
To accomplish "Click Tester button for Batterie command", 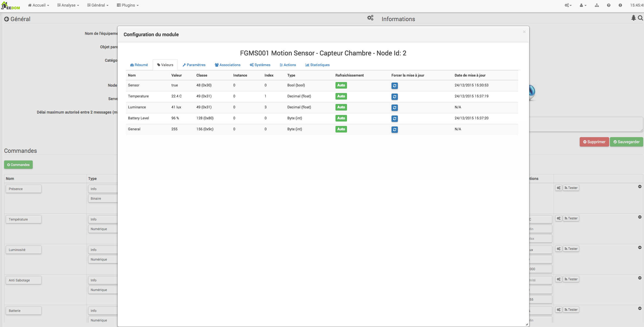I will 571,310.
